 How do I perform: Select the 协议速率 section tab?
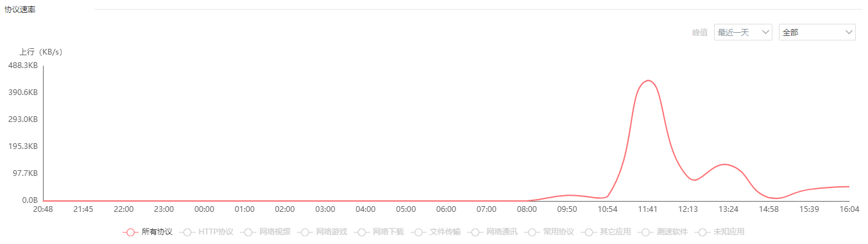pos(20,10)
